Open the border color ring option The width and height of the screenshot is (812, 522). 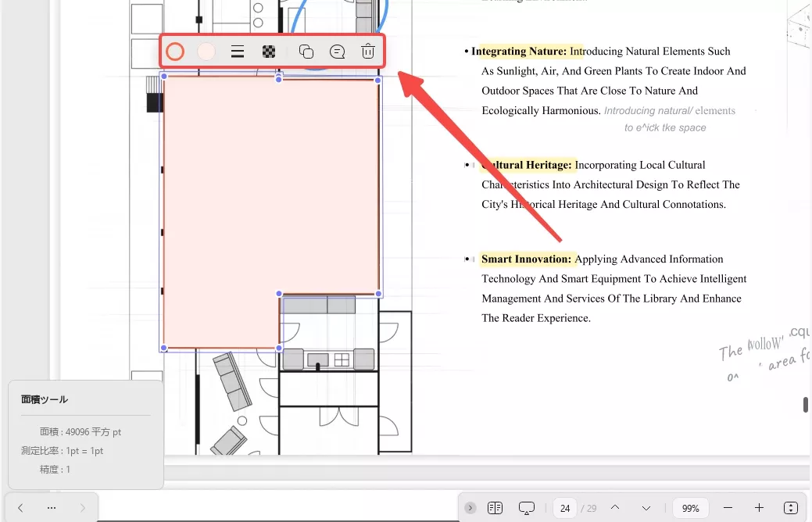(175, 52)
